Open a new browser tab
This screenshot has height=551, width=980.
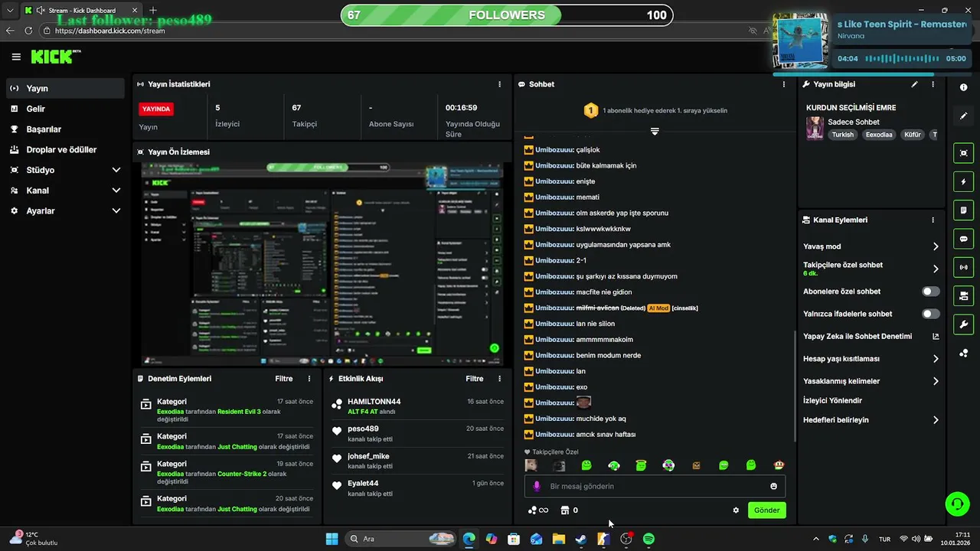coord(153,11)
